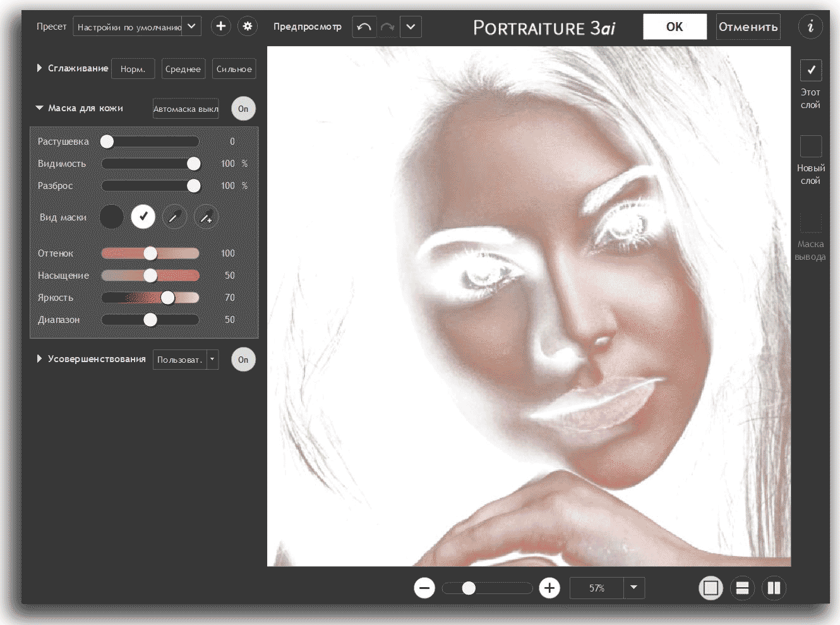Redo change with redo arrow
The image size is (840, 625).
point(388,27)
